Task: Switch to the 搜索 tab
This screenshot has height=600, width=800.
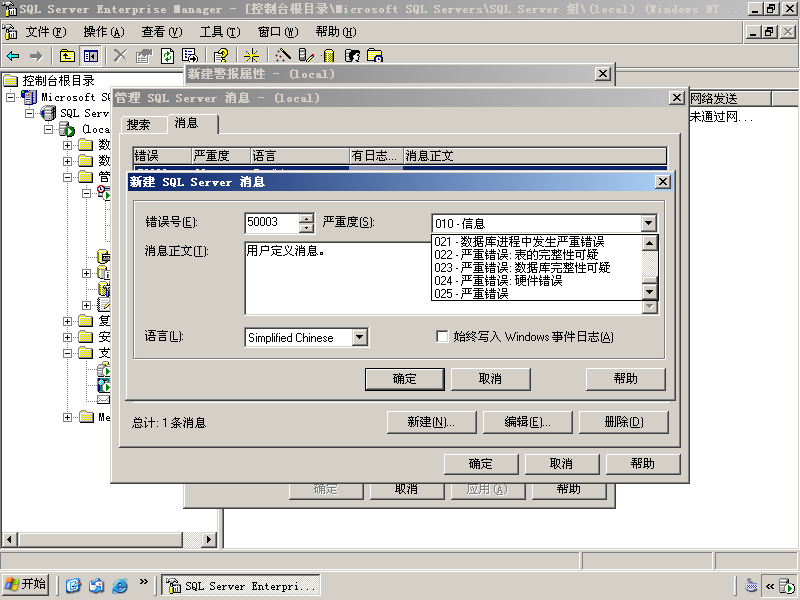Action: (x=144, y=124)
